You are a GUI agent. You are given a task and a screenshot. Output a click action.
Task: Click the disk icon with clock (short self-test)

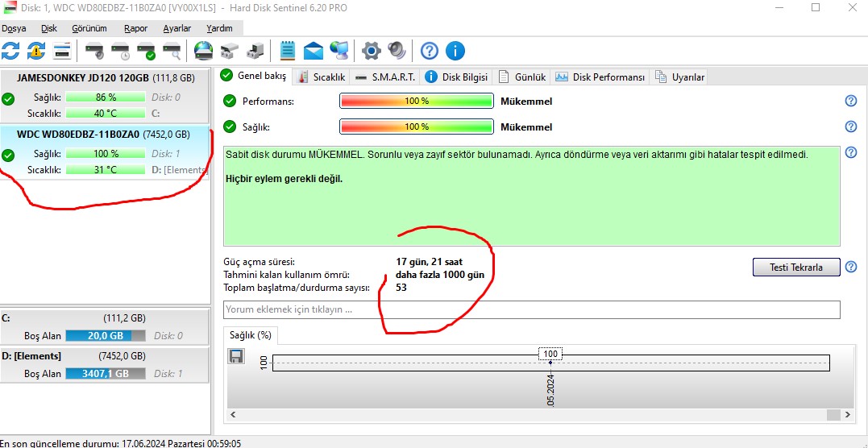120,51
